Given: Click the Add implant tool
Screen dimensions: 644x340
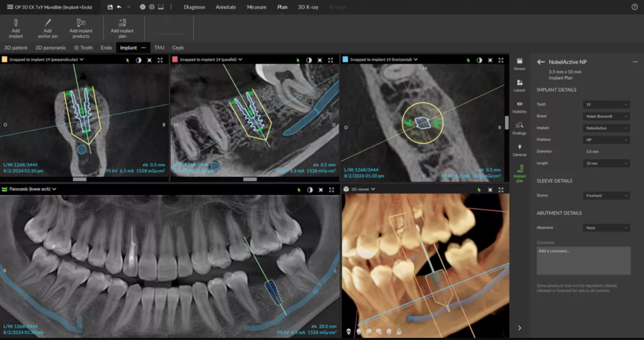Looking at the screenshot, I should coord(16,28).
